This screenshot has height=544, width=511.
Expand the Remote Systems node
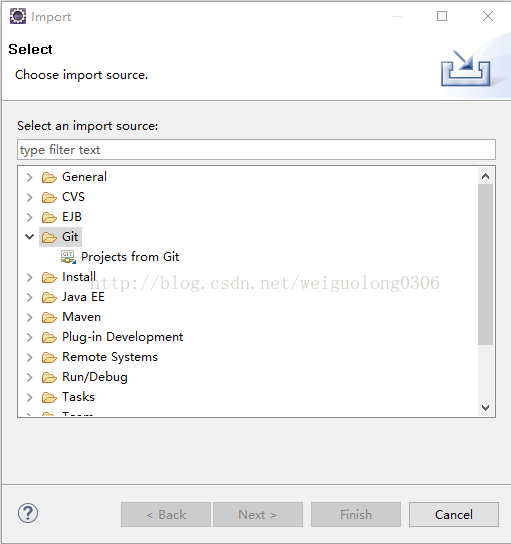coord(29,357)
